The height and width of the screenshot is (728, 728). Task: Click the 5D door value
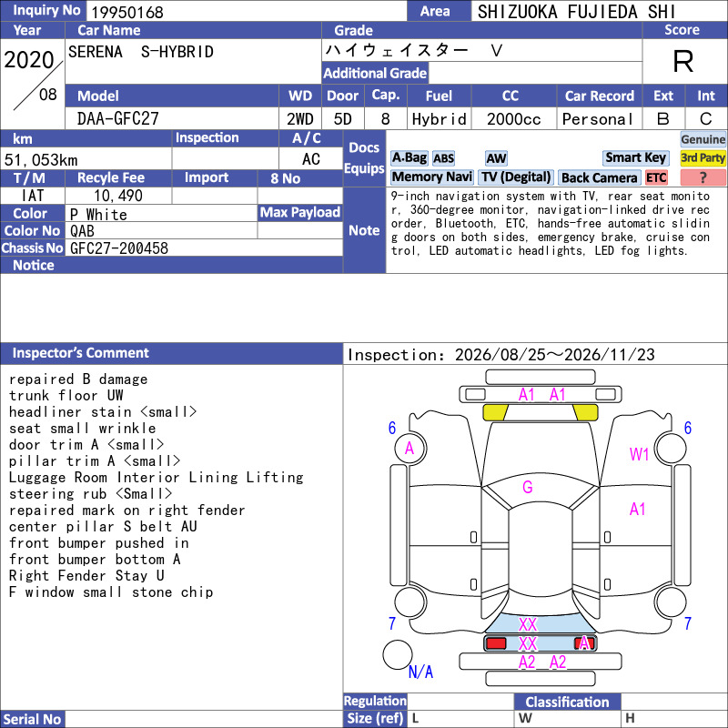pos(343,119)
